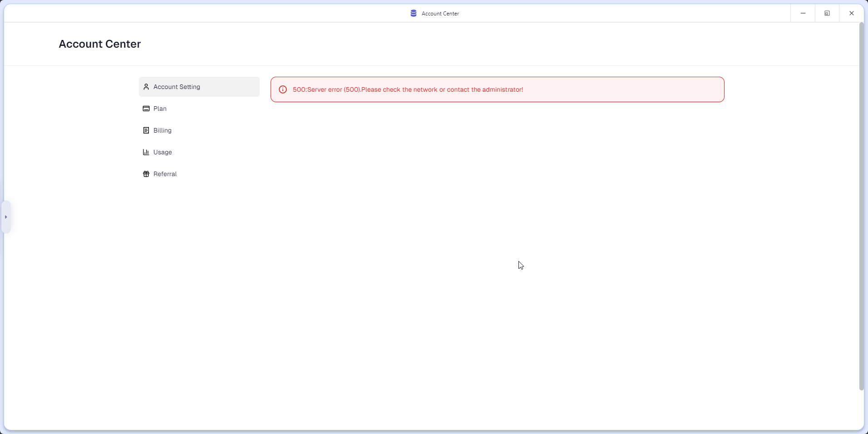Click the Account Center window title text

(440, 14)
